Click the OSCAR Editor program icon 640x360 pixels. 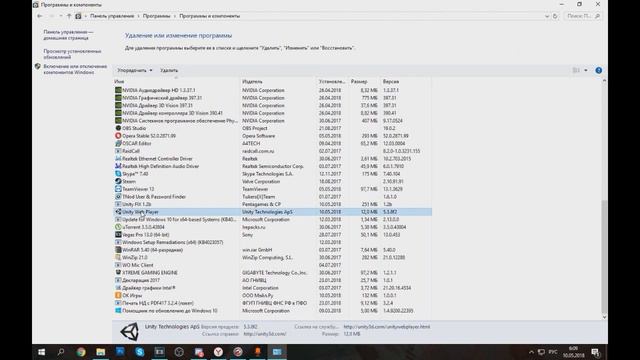(118, 143)
